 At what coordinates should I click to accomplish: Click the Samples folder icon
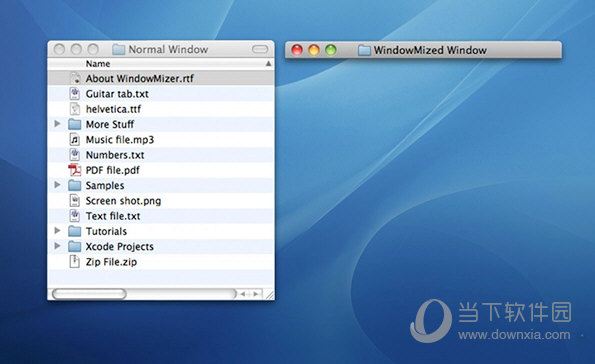coord(75,185)
